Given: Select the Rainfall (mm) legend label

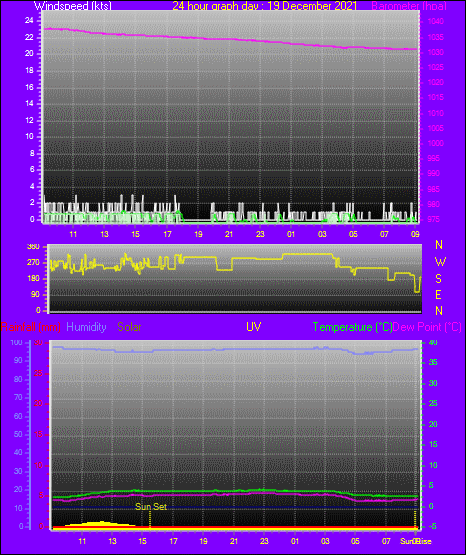Looking at the screenshot, I should tap(30, 327).
